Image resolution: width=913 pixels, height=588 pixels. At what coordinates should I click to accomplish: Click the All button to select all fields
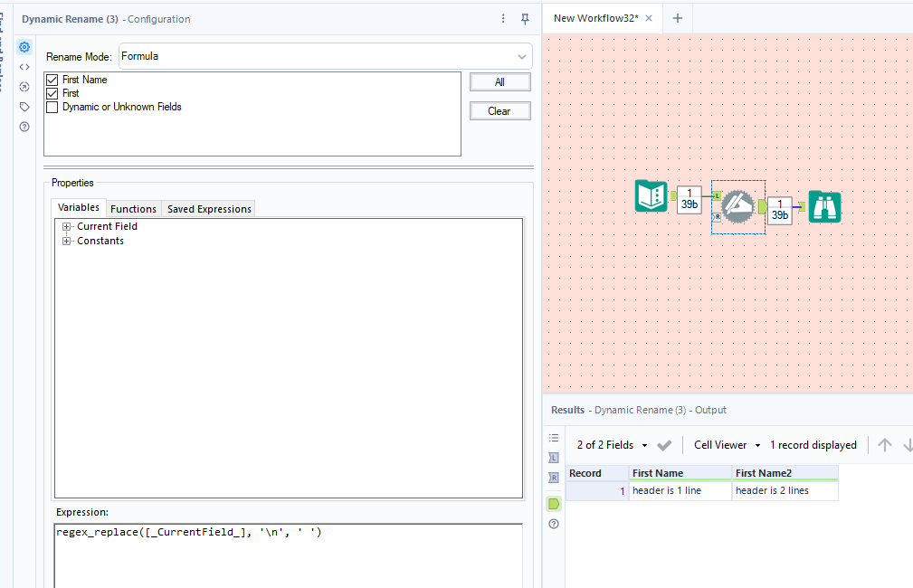(x=499, y=81)
